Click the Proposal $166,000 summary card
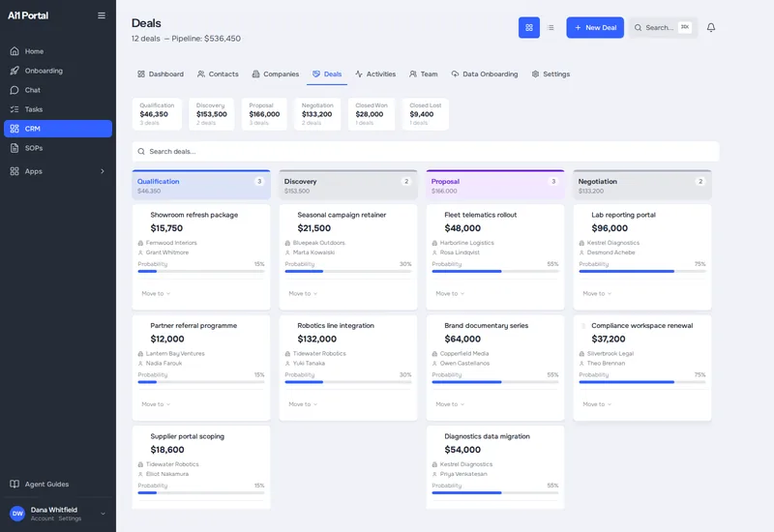This screenshot has height=532, width=774. coord(264,114)
